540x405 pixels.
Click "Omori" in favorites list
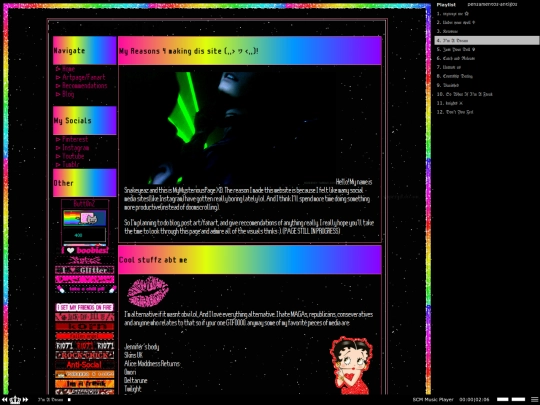130,372
